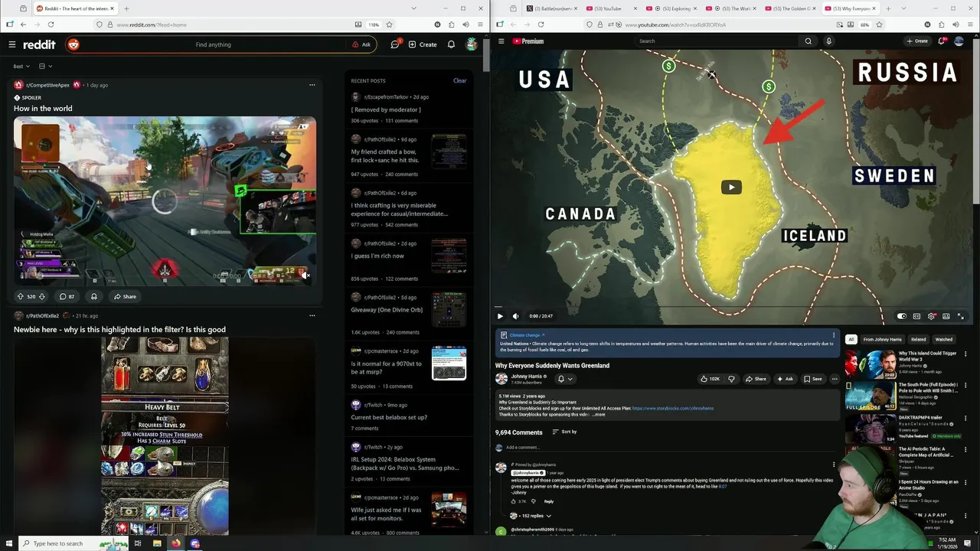980x551 pixels.
Task: Like the Greenland video
Action: pos(710,379)
